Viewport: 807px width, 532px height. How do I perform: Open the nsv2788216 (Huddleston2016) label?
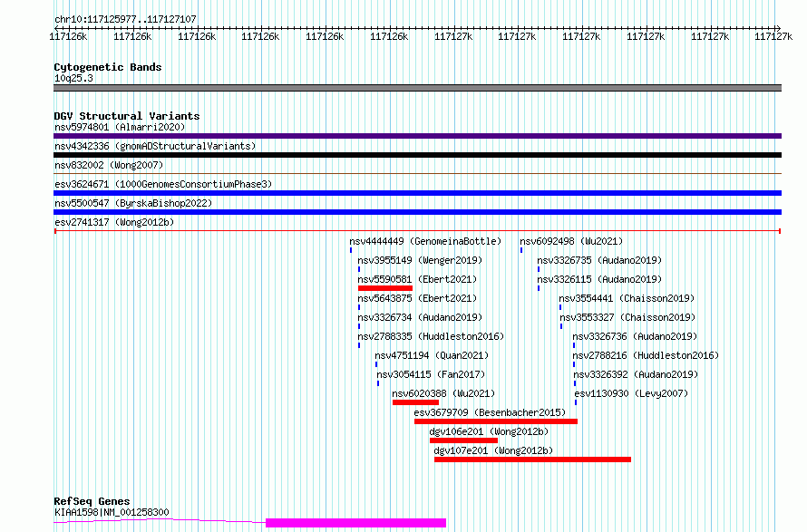[646, 355]
